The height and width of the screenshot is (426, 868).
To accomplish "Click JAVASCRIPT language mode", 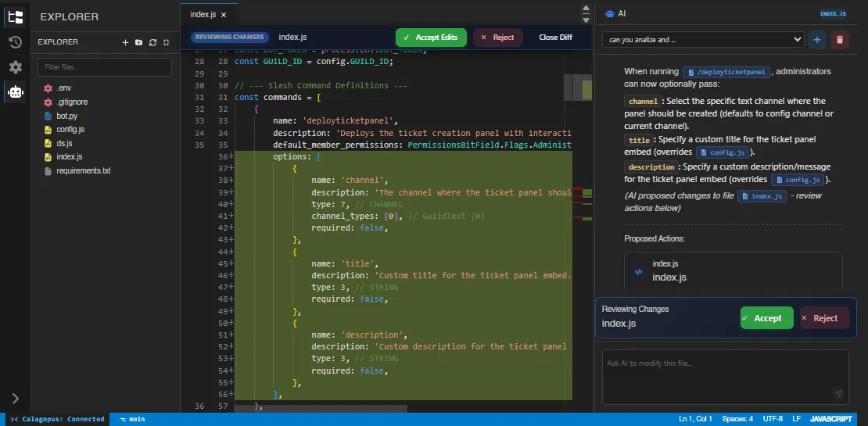I will [x=830, y=420].
